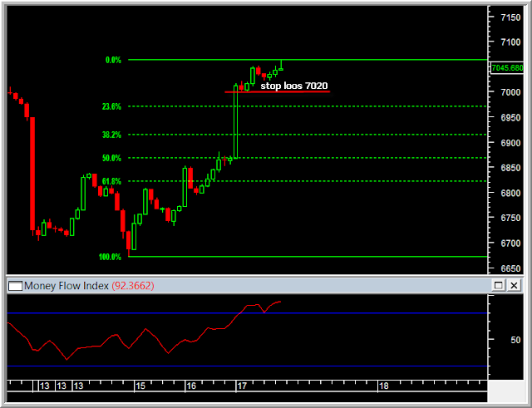The image size is (532, 408).
Task: Click the 7150 price axis label
Action: point(510,17)
